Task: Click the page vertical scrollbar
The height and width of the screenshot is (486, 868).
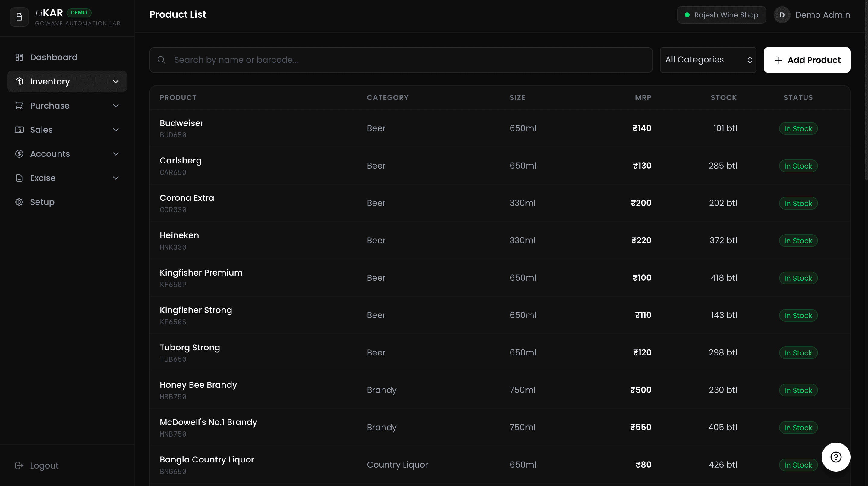Action: [866, 91]
